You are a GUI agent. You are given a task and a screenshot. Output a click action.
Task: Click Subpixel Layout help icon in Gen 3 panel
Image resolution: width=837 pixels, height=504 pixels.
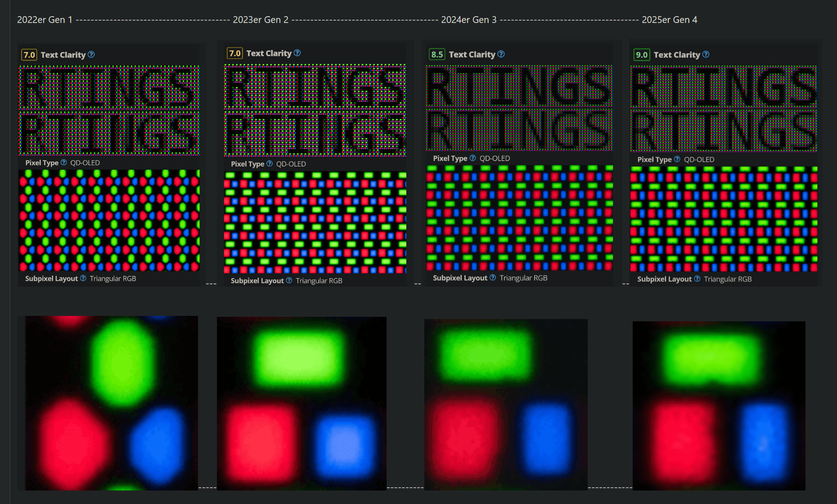click(x=493, y=278)
